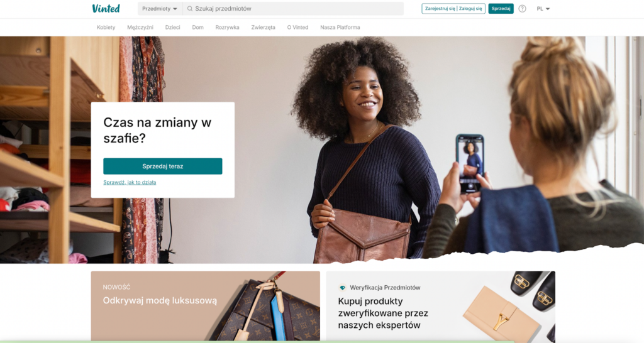Screen dimensions: 644x343
Task: Click the search magnifier icon
Action: tap(190, 9)
